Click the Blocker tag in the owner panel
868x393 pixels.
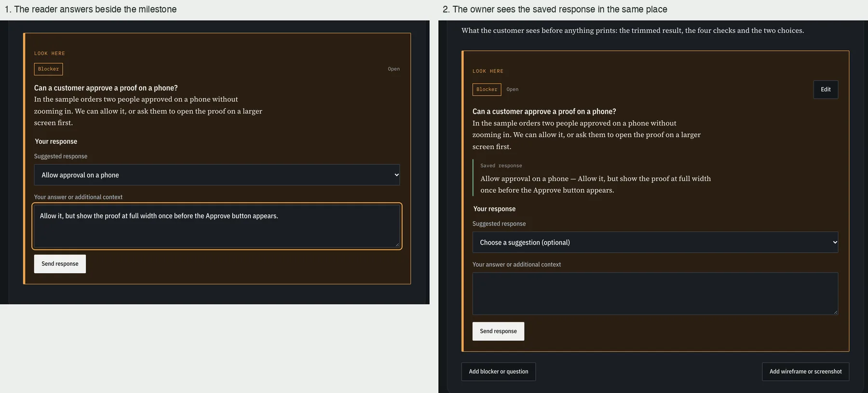tap(487, 89)
